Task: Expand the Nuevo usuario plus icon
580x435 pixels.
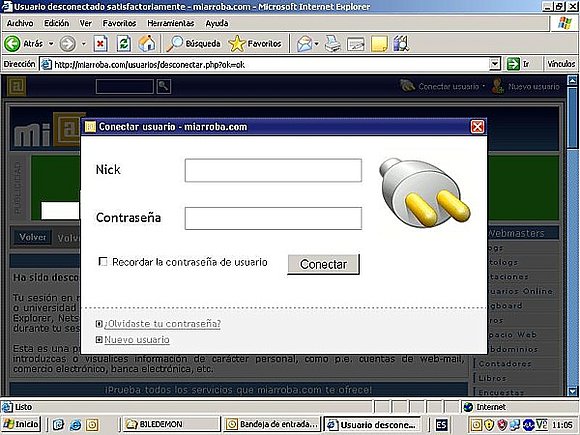Action: coord(99,340)
